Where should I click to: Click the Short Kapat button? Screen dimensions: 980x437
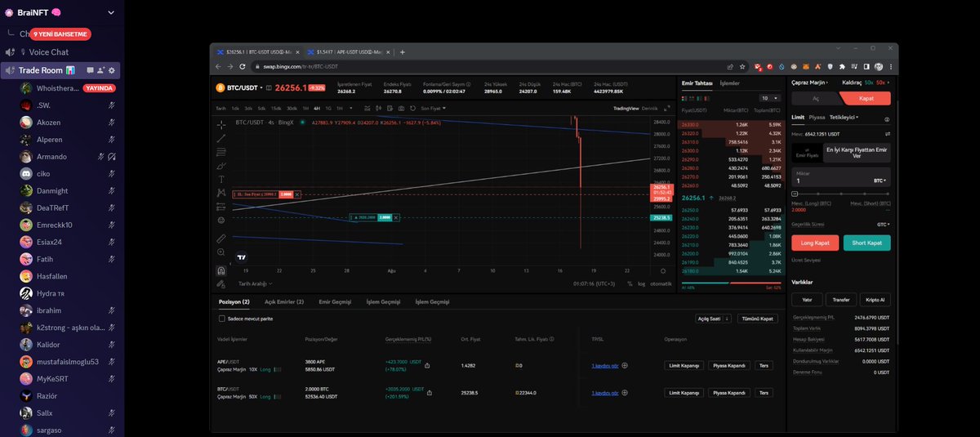click(866, 243)
